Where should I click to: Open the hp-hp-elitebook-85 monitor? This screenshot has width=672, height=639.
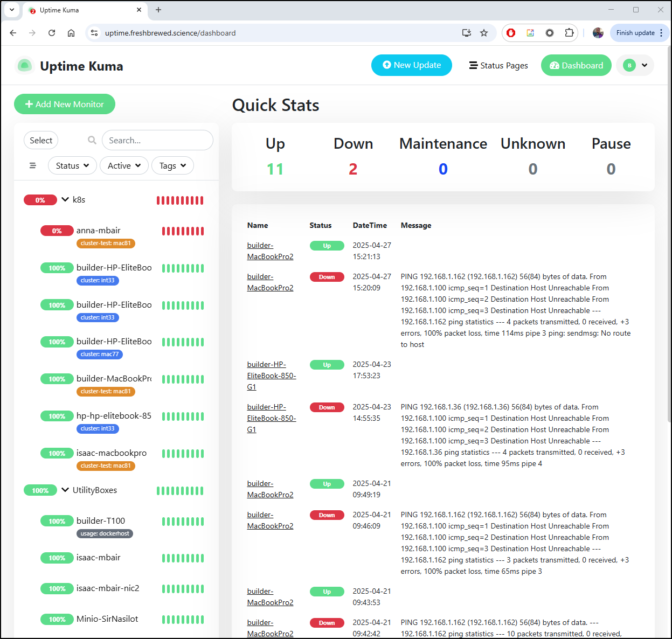point(114,415)
